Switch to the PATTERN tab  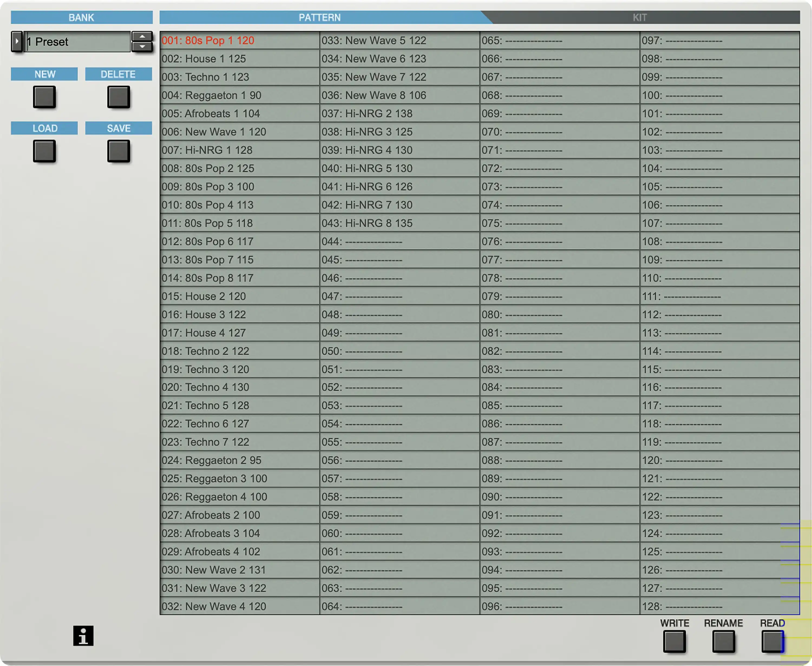[x=320, y=17]
